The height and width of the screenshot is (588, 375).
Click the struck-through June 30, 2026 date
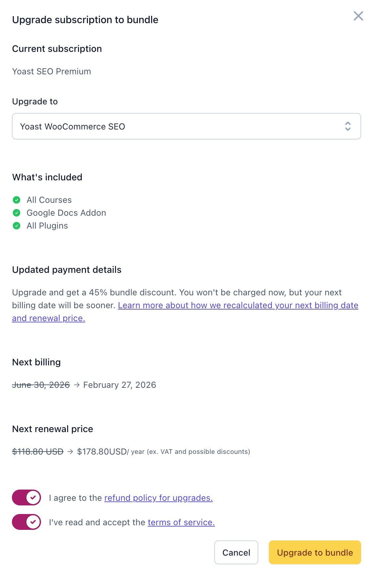(x=41, y=385)
